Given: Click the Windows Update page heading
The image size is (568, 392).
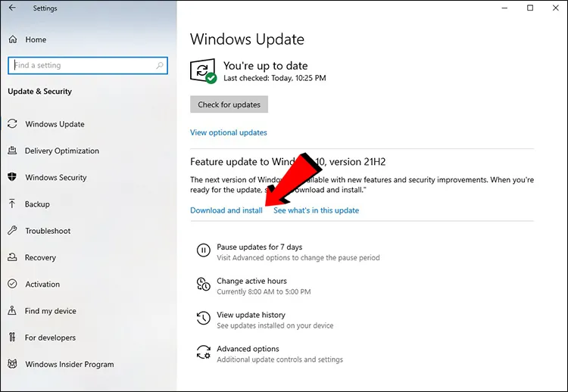Looking at the screenshot, I should 247,39.
